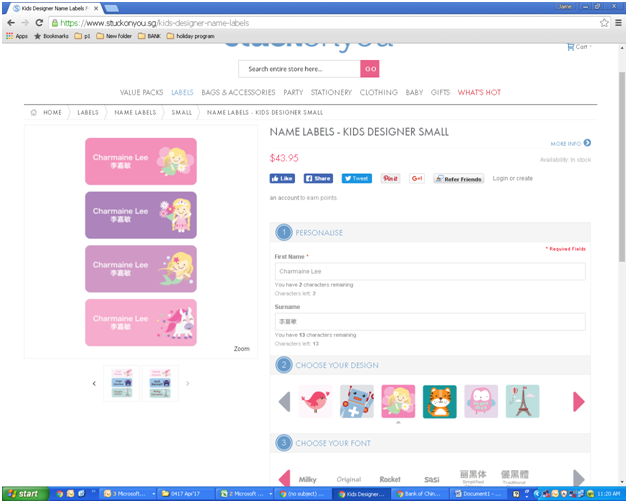Show next fonts with grey right arrow
Image resolution: width=629 pixels, height=503 pixels.
(x=579, y=478)
